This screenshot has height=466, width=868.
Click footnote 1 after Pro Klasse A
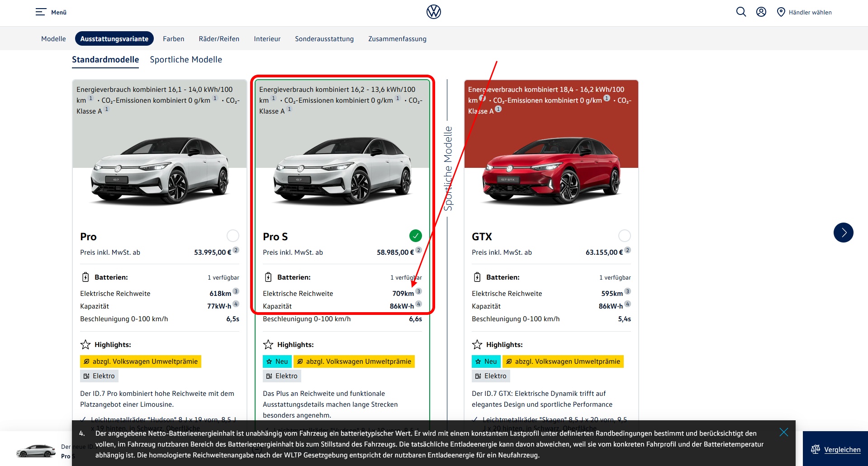coord(107,109)
